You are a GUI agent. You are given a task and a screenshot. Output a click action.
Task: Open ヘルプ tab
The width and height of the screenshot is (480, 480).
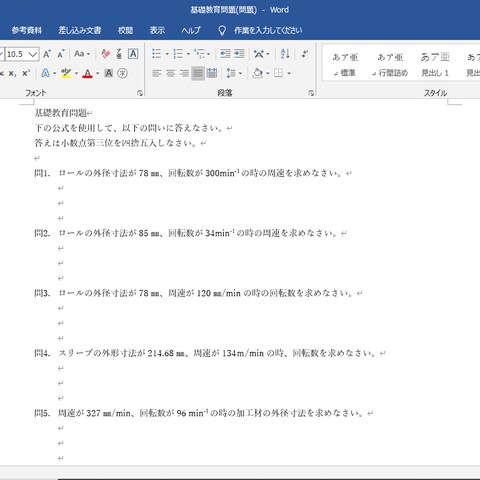(191, 30)
